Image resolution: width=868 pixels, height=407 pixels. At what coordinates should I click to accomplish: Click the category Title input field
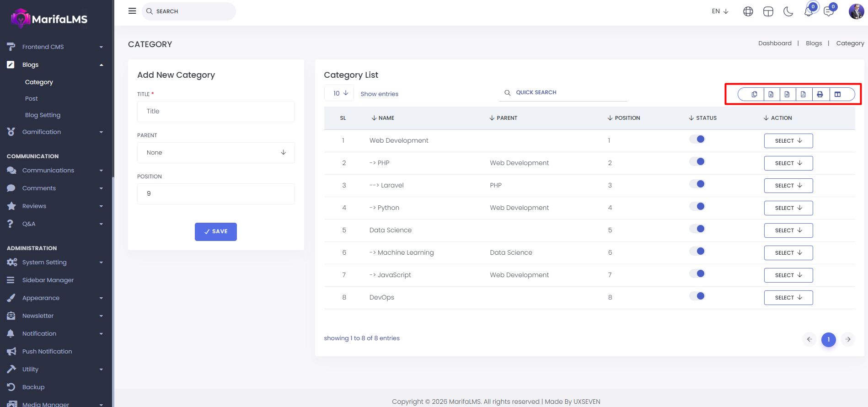coord(216,112)
